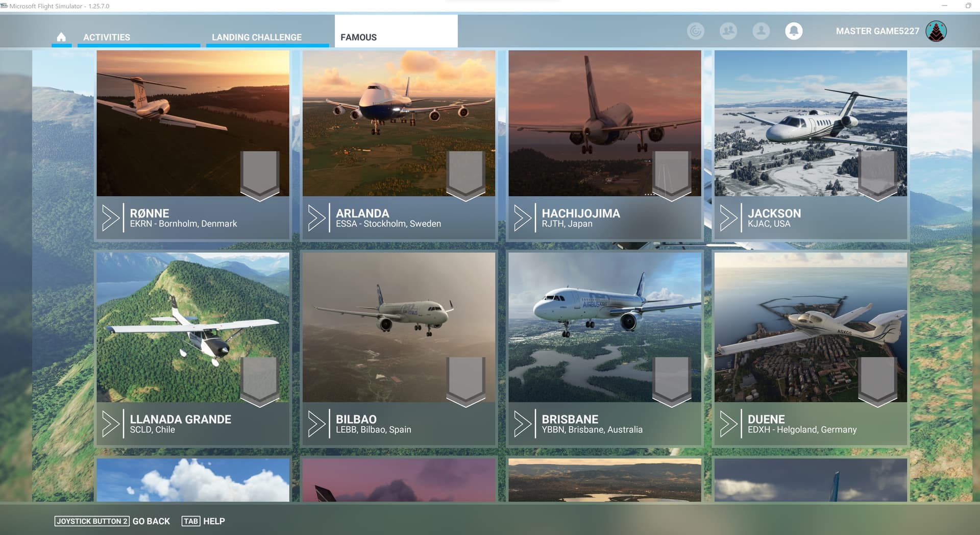This screenshot has height=535, width=980.
Task: Open the Hachijojima landing thumbnail
Action: pyautogui.click(x=605, y=123)
